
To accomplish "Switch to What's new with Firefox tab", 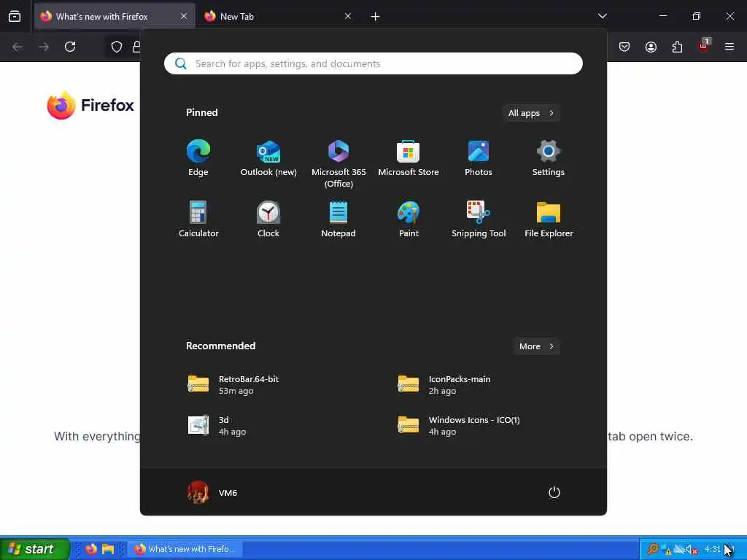I will coord(115,17).
